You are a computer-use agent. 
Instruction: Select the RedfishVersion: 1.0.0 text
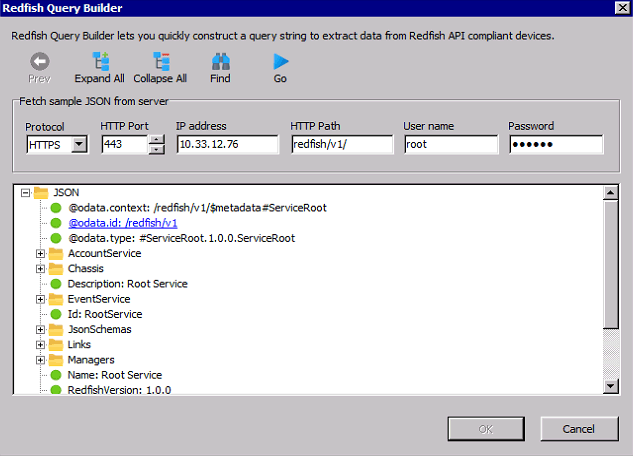pyautogui.click(x=119, y=390)
